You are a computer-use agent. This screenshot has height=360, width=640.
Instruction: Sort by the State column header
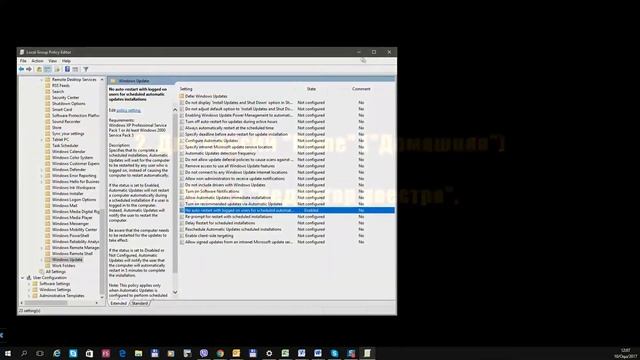(311, 89)
